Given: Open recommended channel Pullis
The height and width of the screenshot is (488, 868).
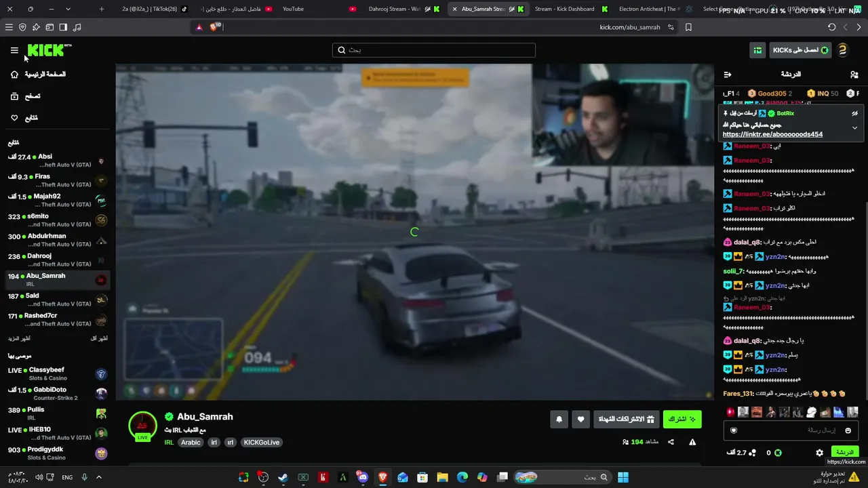Looking at the screenshot, I should pyautogui.click(x=57, y=413).
